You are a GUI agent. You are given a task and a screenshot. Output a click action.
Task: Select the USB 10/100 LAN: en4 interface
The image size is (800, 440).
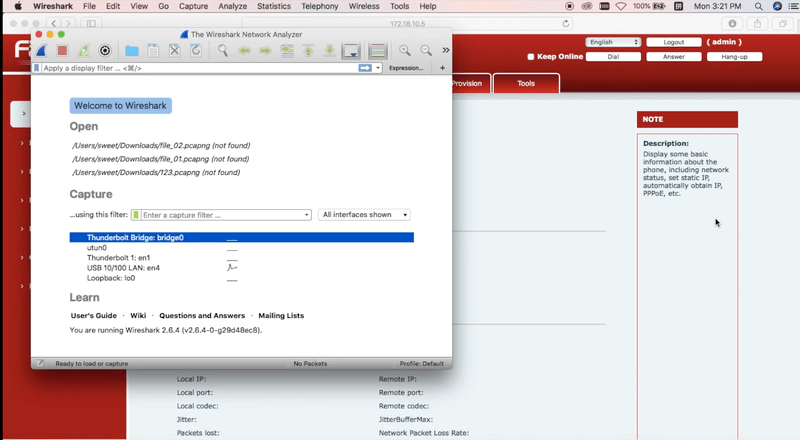123,268
